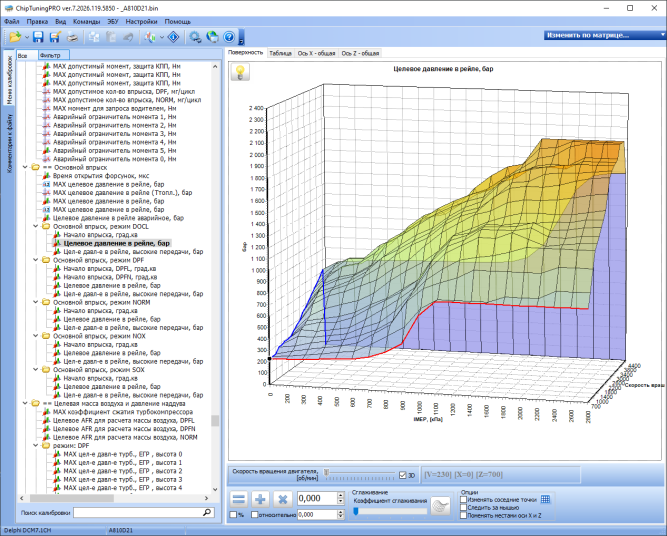
Task: Select 'Время открытия форсунок, мкс' item
Action: [x=101, y=176]
